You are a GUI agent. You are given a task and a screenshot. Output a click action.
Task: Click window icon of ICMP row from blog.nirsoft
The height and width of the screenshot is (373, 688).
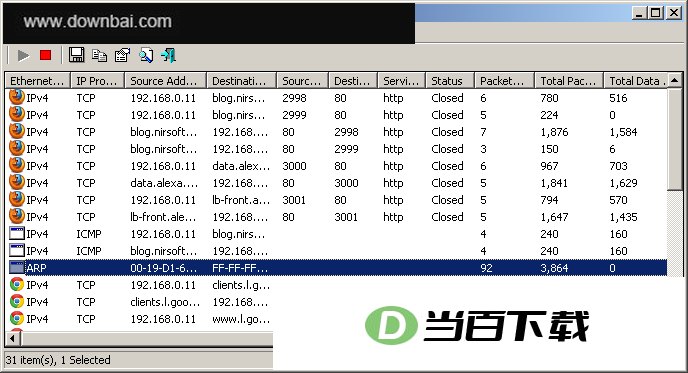point(17,251)
